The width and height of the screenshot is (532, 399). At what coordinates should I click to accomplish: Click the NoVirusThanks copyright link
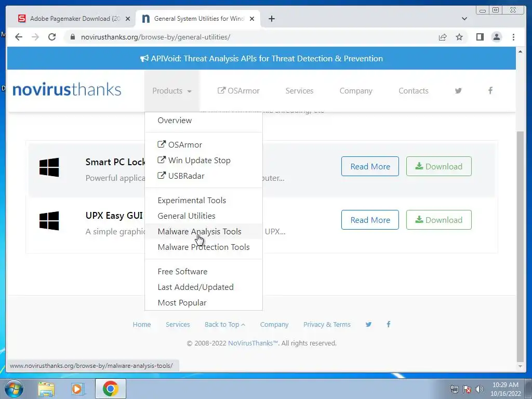coord(253,343)
